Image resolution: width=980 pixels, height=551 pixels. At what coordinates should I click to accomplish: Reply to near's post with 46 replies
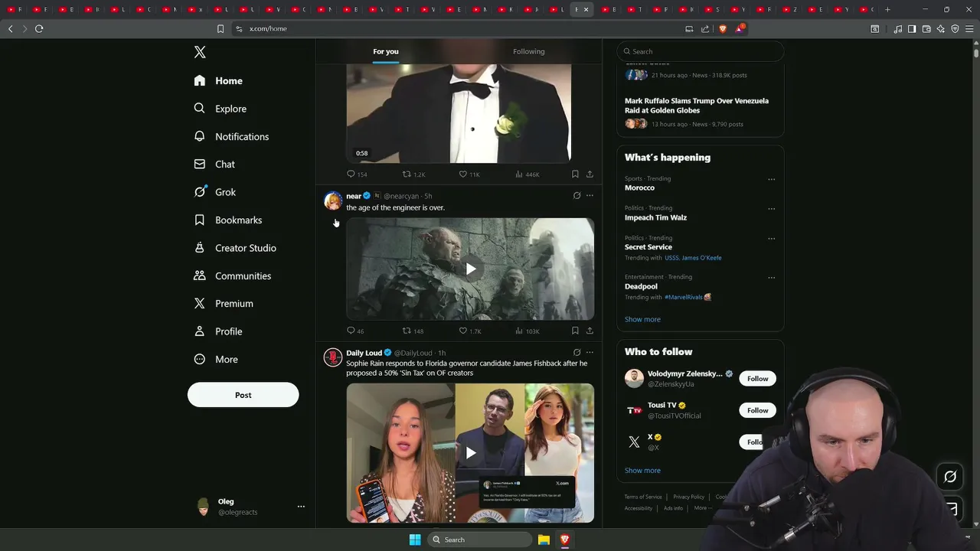click(x=355, y=331)
